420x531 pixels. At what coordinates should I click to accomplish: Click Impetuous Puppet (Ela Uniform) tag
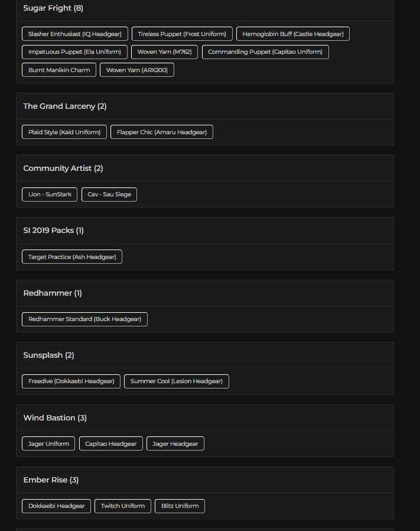pos(74,52)
